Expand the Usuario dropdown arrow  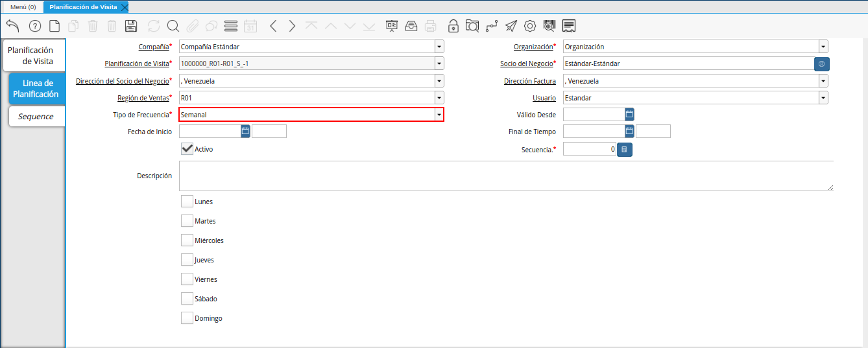(823, 97)
